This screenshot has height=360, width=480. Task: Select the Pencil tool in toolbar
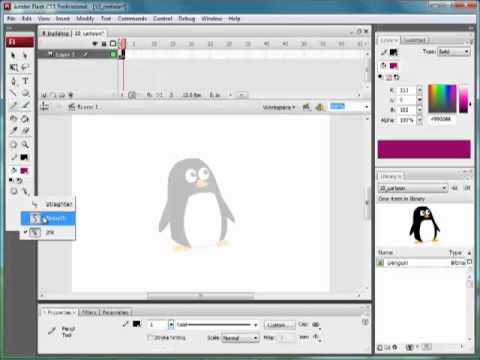13,106
